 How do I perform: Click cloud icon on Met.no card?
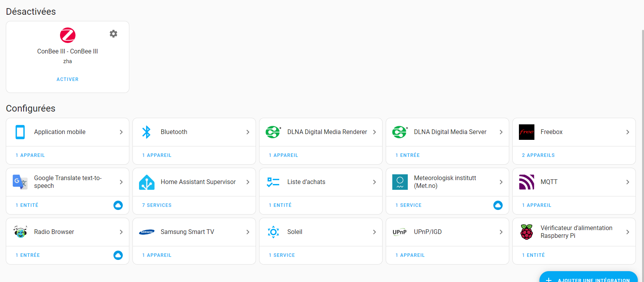(x=498, y=205)
